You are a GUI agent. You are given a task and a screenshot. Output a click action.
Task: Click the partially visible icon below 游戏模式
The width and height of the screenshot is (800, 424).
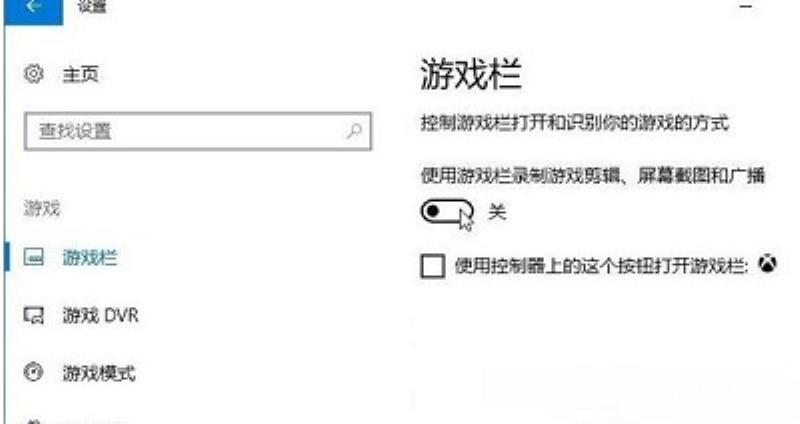point(34,421)
